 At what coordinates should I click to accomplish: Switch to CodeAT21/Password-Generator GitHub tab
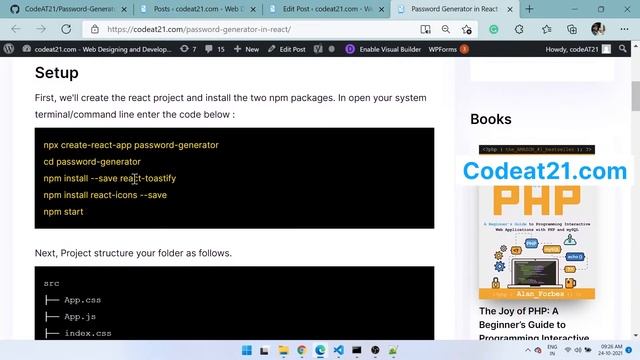[x=68, y=9]
